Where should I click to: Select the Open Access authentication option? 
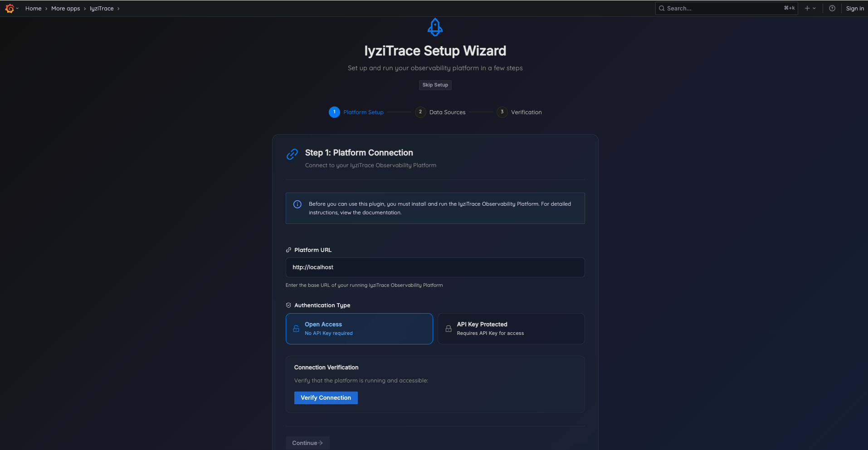coord(359,328)
